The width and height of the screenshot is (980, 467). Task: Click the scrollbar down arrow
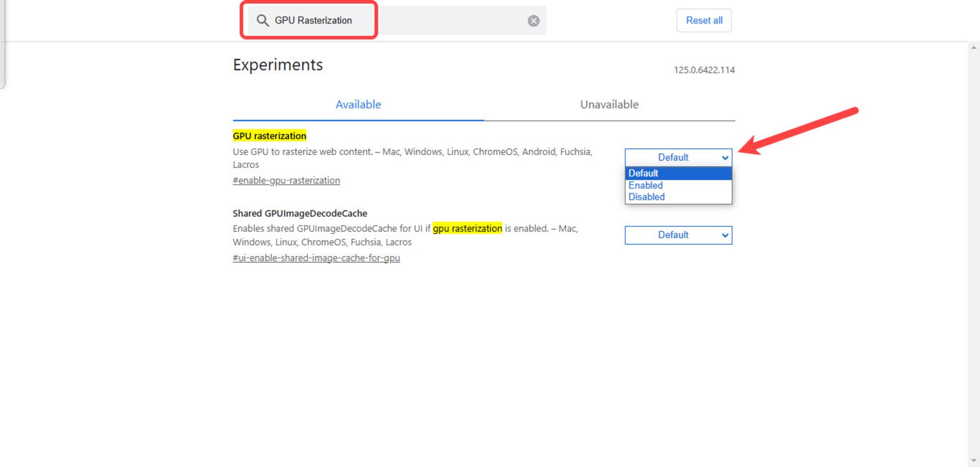click(x=974, y=461)
